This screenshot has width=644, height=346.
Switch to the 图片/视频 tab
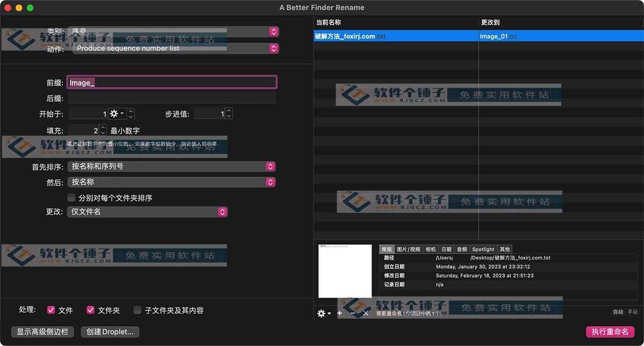coord(408,249)
